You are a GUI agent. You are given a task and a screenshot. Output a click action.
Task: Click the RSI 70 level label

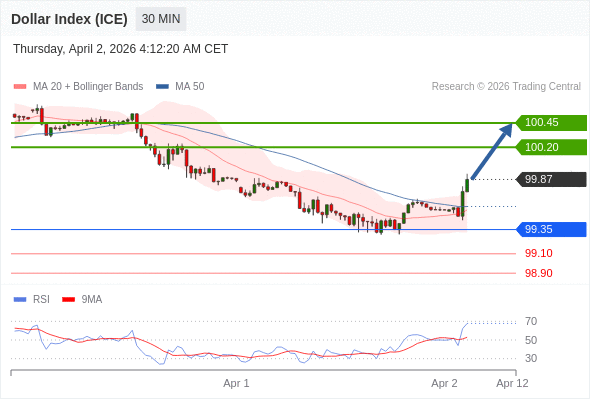pos(531,321)
